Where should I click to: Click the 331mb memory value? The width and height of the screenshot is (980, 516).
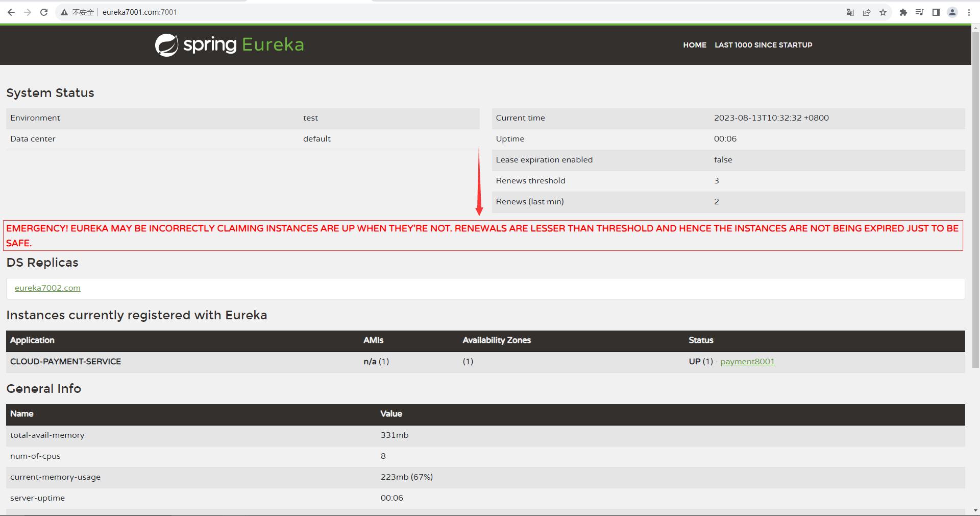(x=395, y=435)
